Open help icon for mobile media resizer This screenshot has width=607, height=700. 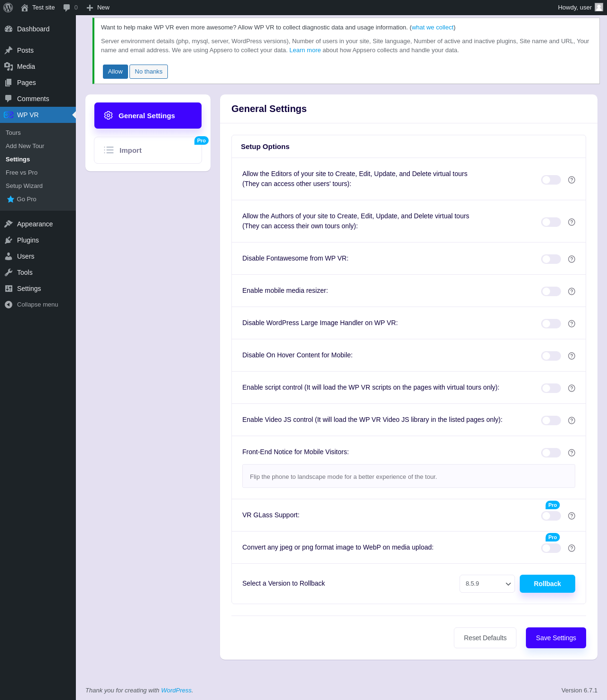point(571,291)
